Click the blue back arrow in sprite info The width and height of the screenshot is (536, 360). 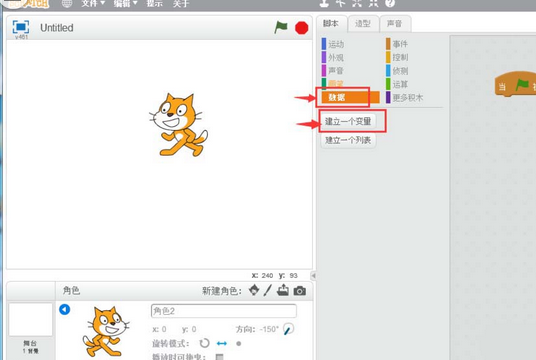point(65,309)
